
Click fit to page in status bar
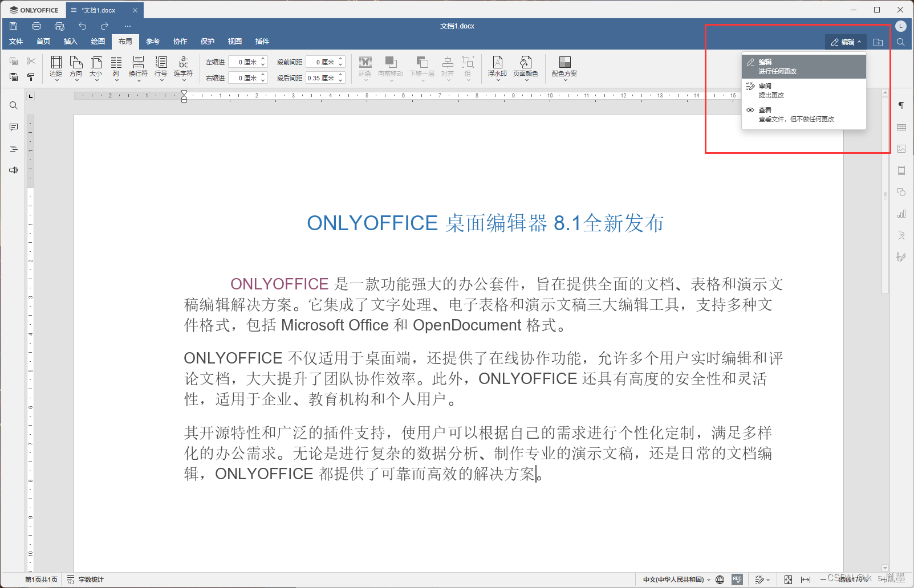788,579
